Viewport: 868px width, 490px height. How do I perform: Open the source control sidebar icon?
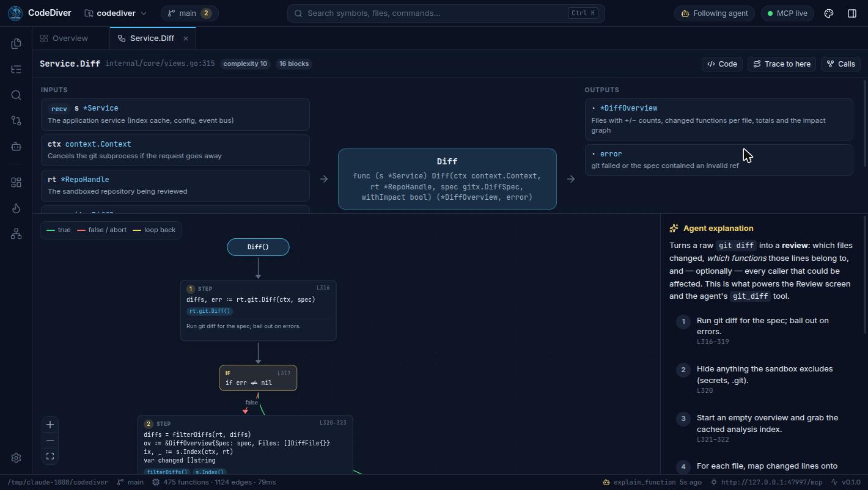click(17, 121)
